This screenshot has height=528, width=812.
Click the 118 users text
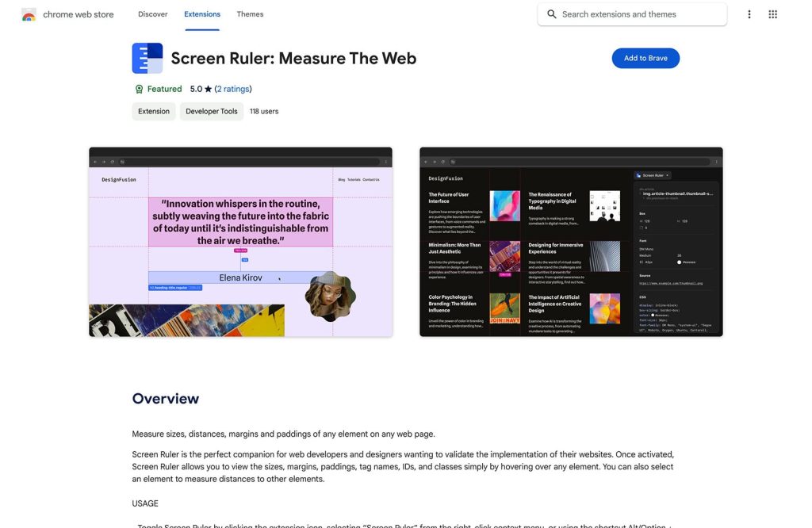click(264, 111)
